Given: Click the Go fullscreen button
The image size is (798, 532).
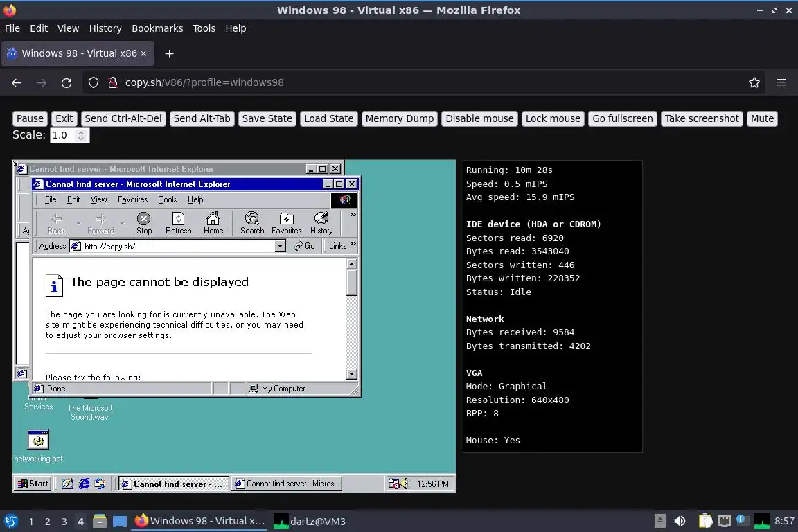Looking at the screenshot, I should point(623,118).
